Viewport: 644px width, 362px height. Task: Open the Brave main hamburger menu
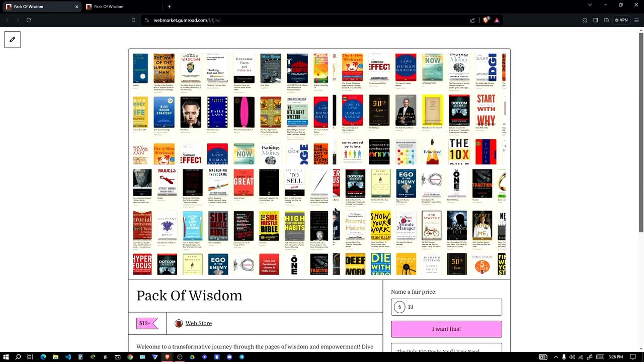click(637, 20)
